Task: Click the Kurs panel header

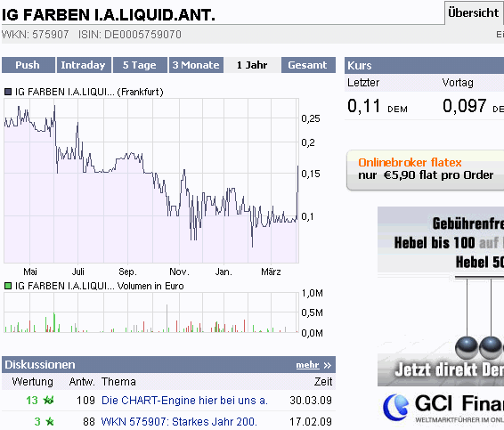Action: click(x=424, y=65)
